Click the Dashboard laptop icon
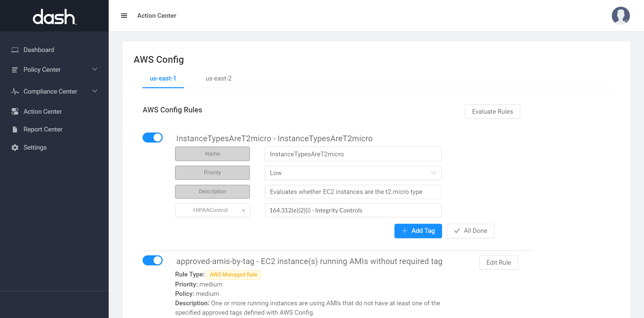Viewport: 644px width, 318px height. click(x=15, y=50)
